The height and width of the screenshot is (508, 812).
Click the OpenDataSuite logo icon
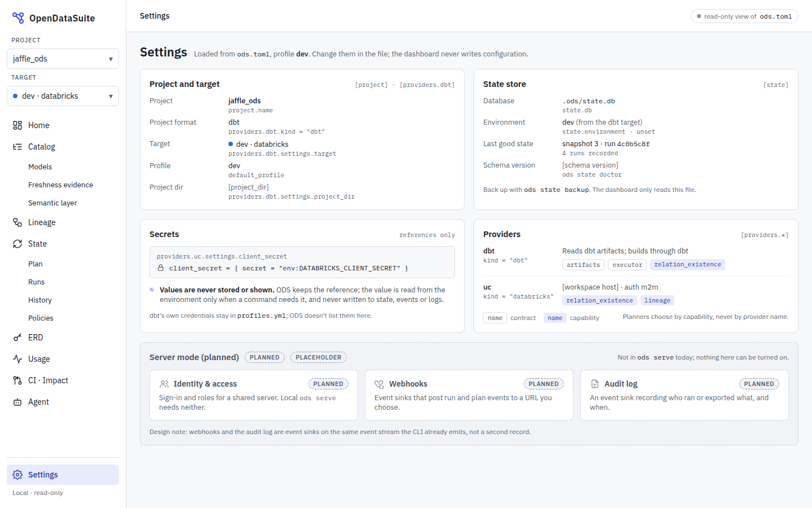(18, 18)
